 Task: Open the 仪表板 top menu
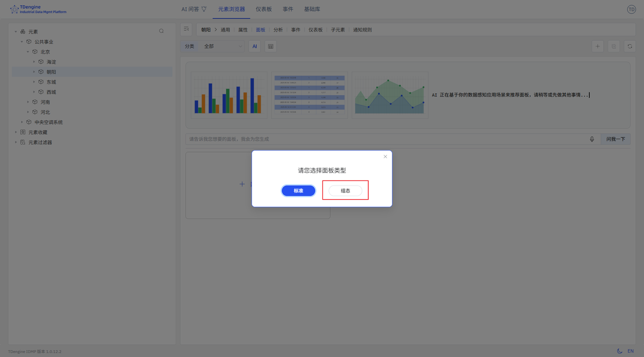point(264,9)
